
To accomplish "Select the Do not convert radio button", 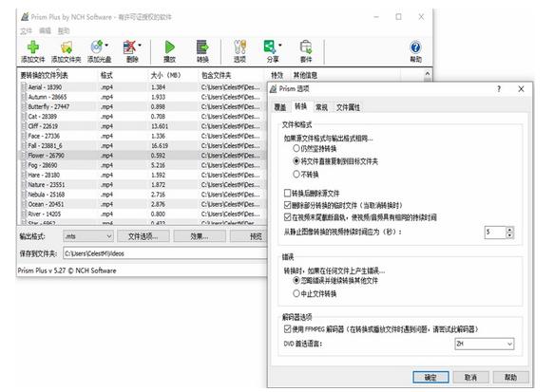I will point(296,174).
